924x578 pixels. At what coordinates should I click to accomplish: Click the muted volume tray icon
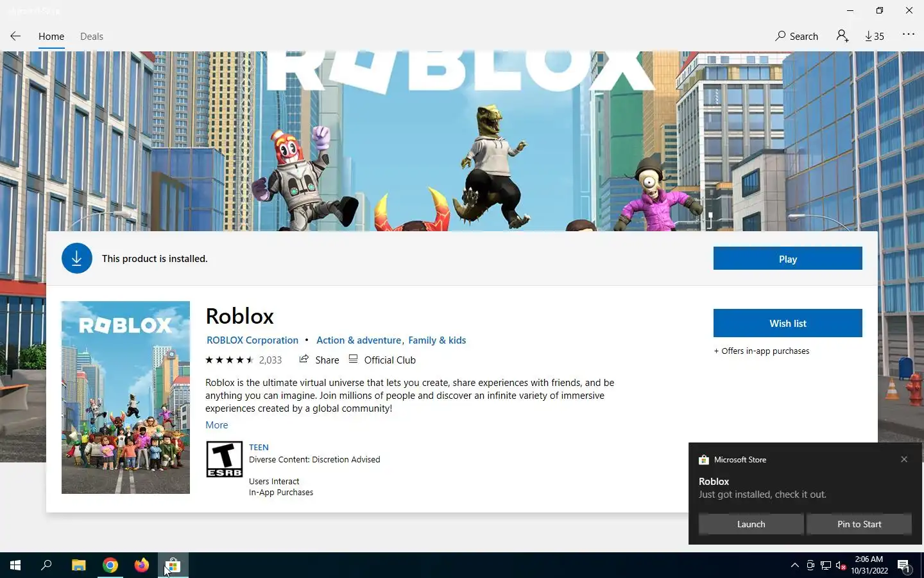click(841, 565)
